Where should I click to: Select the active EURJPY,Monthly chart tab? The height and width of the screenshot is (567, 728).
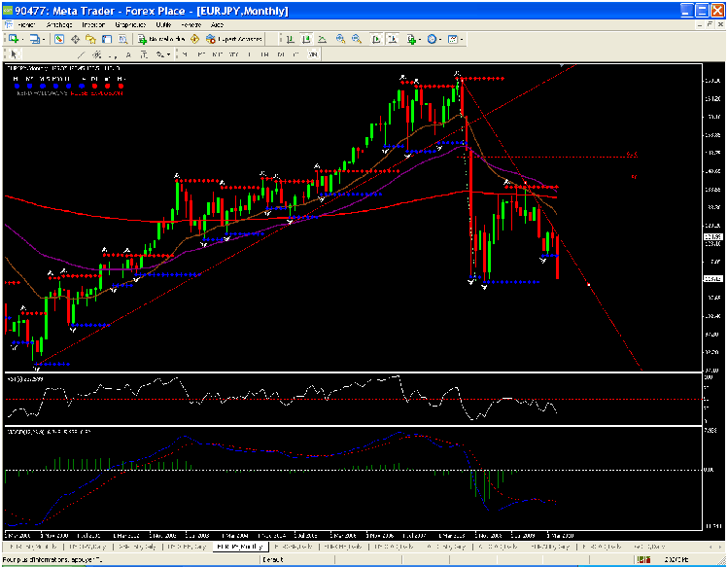pos(240,547)
